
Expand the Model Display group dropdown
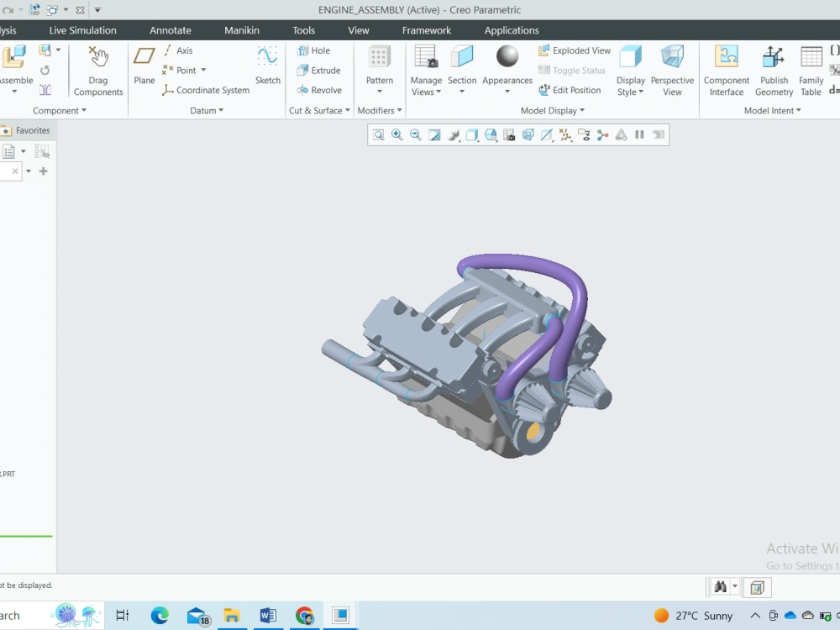click(x=552, y=110)
